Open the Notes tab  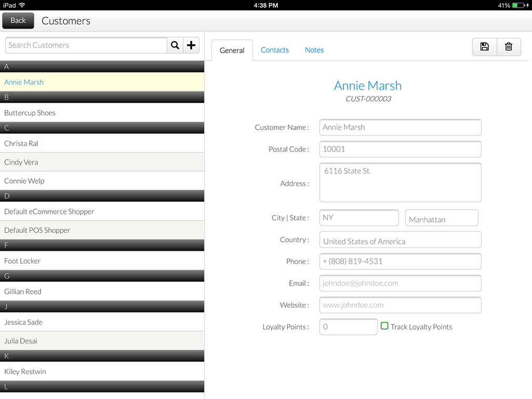pyautogui.click(x=314, y=50)
